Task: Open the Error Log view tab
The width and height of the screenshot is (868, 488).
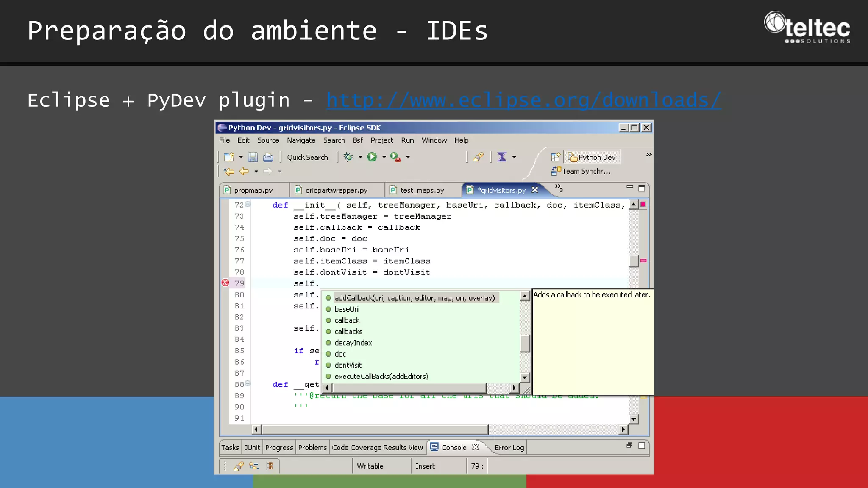Action: tap(509, 447)
